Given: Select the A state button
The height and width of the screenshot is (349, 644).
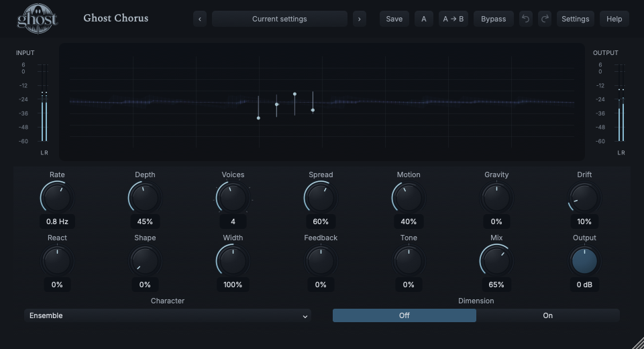Looking at the screenshot, I should (424, 19).
